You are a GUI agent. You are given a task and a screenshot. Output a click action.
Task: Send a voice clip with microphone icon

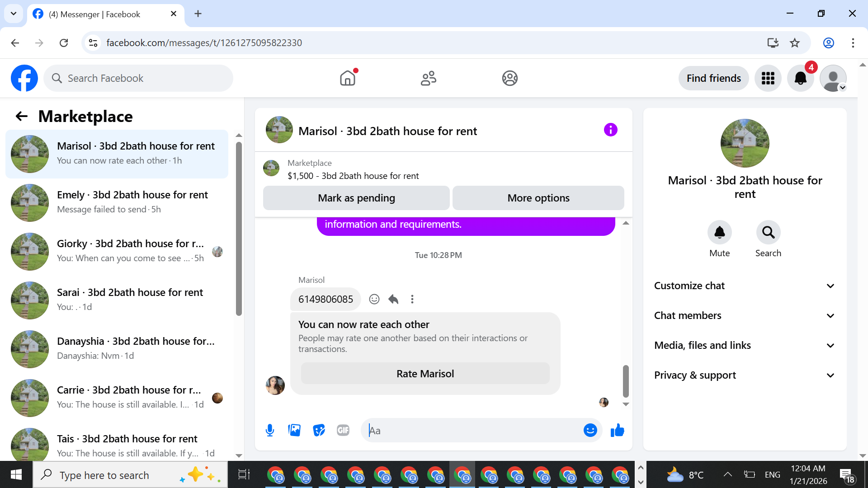270,431
